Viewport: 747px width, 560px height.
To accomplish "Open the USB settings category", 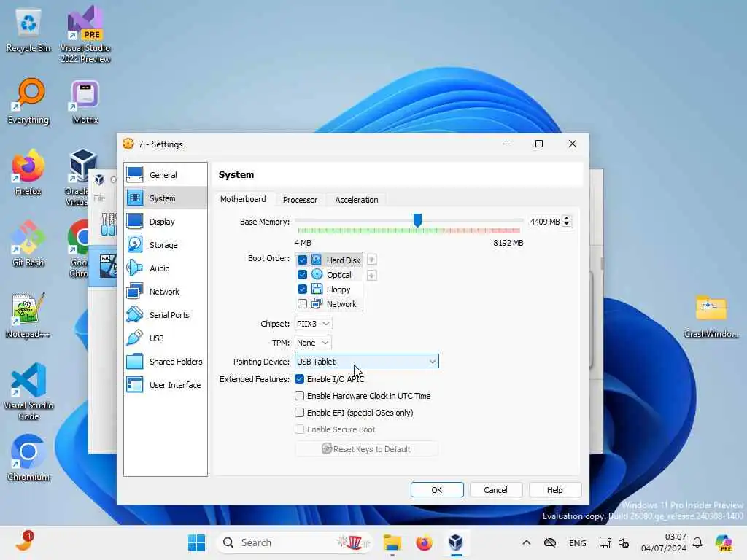I will click(166, 338).
